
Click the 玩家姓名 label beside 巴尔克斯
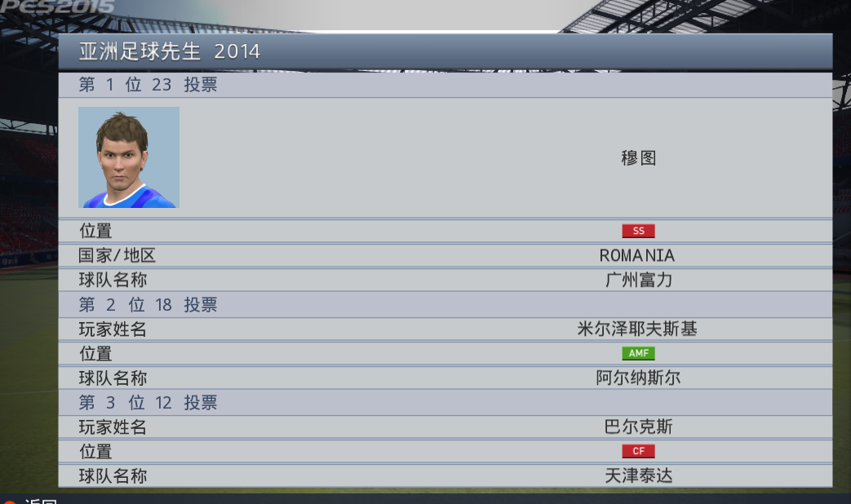[113, 427]
